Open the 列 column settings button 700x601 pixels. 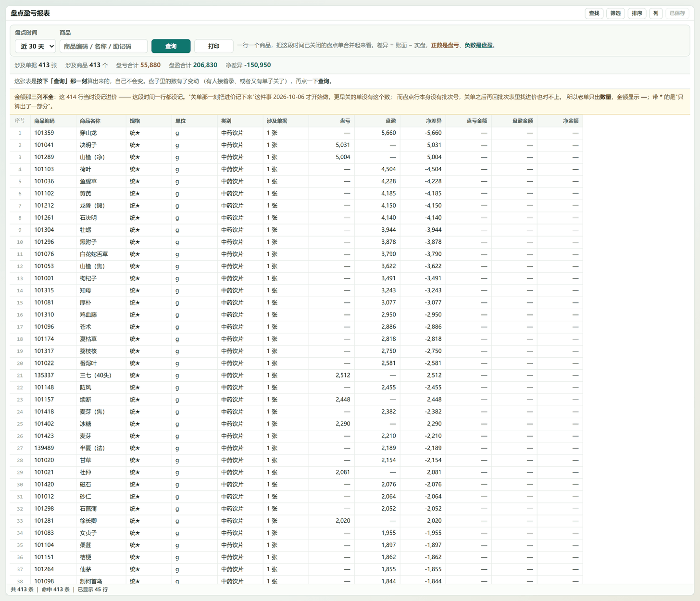coord(656,13)
